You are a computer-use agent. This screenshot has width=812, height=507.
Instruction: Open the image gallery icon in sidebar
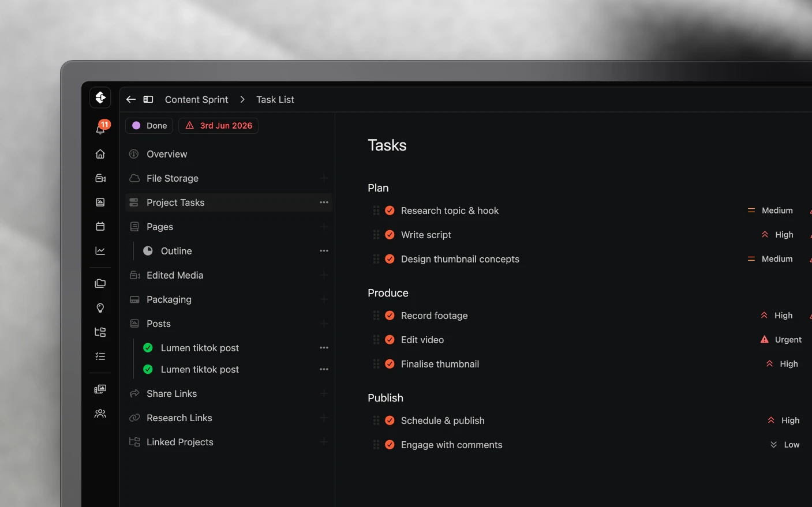[100, 389]
